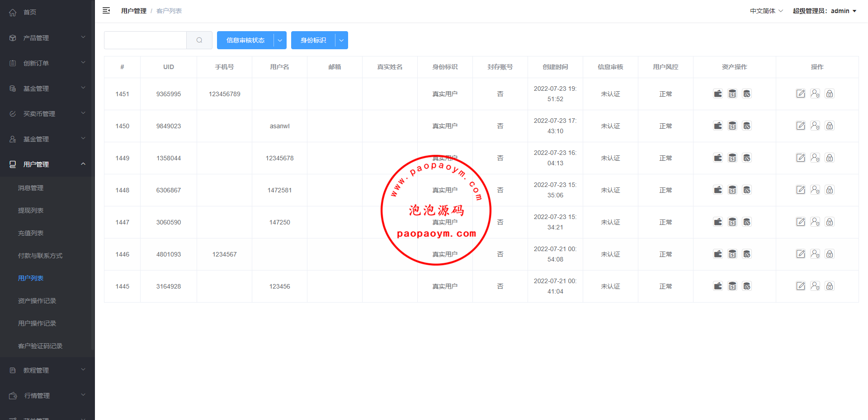This screenshot has width=868, height=420.
Task: Click into the search text field
Action: tap(145, 40)
